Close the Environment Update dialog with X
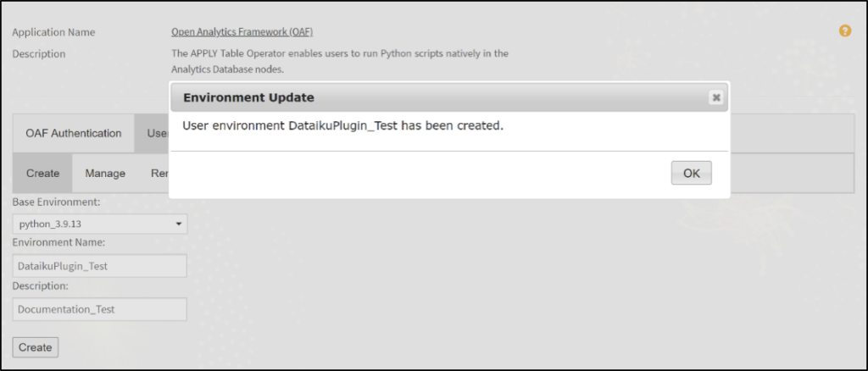868x371 pixels. point(715,97)
